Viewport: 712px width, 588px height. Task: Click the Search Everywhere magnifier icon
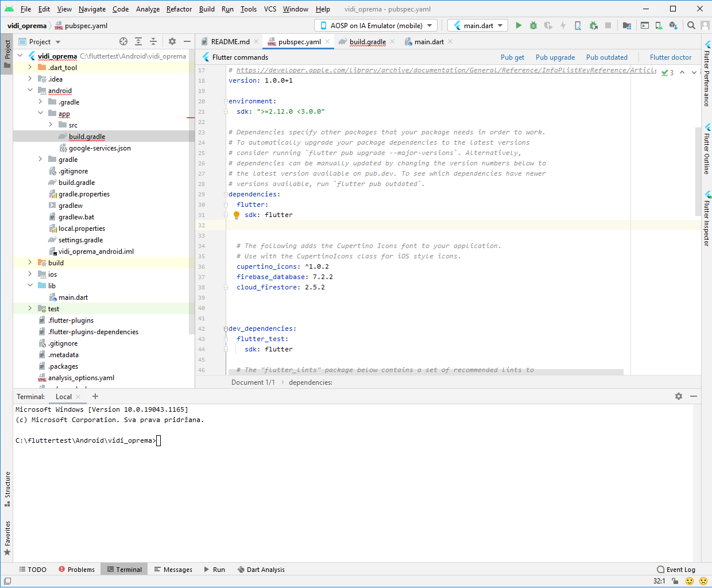[x=691, y=25]
